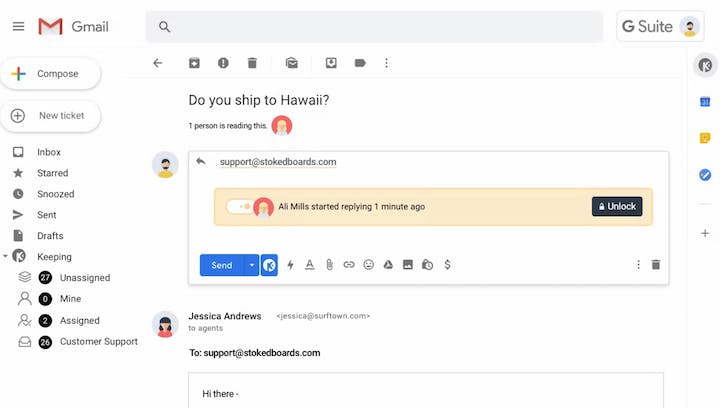This screenshot has width=720, height=408.
Task: Click the Unlock button
Action: (617, 207)
